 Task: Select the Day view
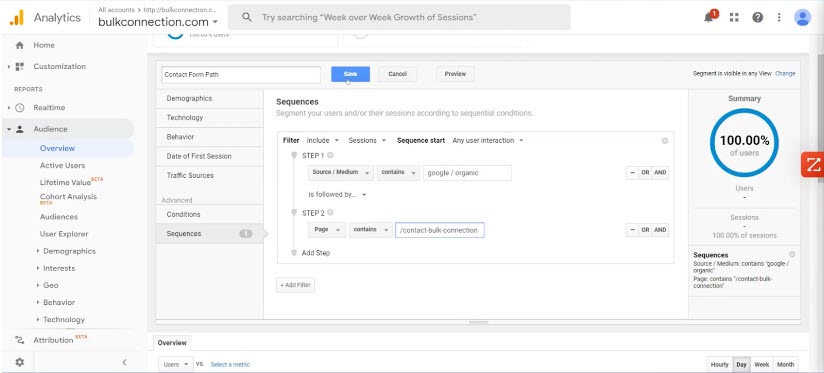tap(741, 365)
